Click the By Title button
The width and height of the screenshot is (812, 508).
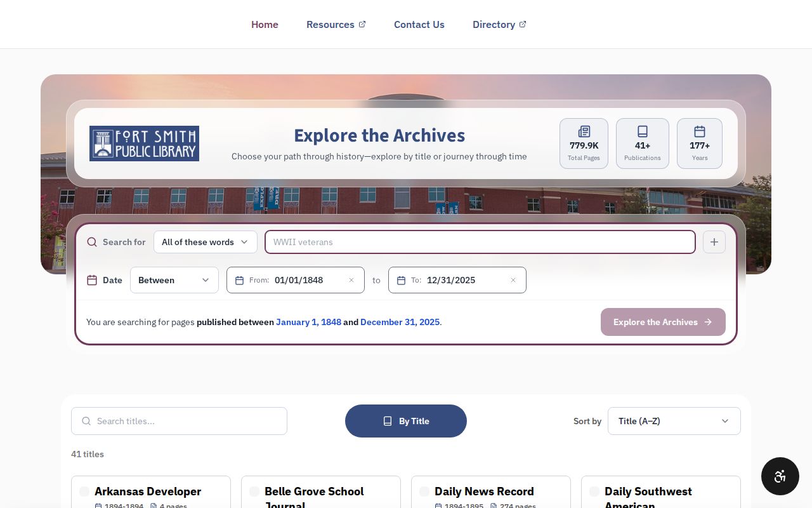coord(406,421)
